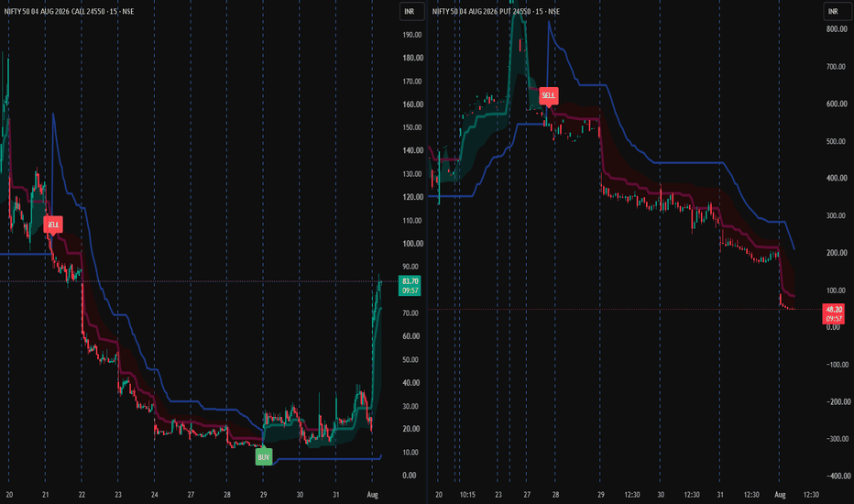854x504 pixels.
Task: Click negative 200.00 on the PUT price axis
Action: pos(838,402)
